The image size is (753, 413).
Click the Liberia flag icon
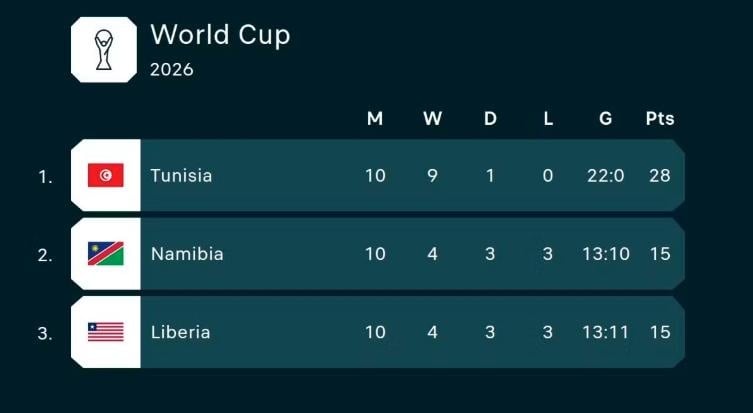pos(105,332)
